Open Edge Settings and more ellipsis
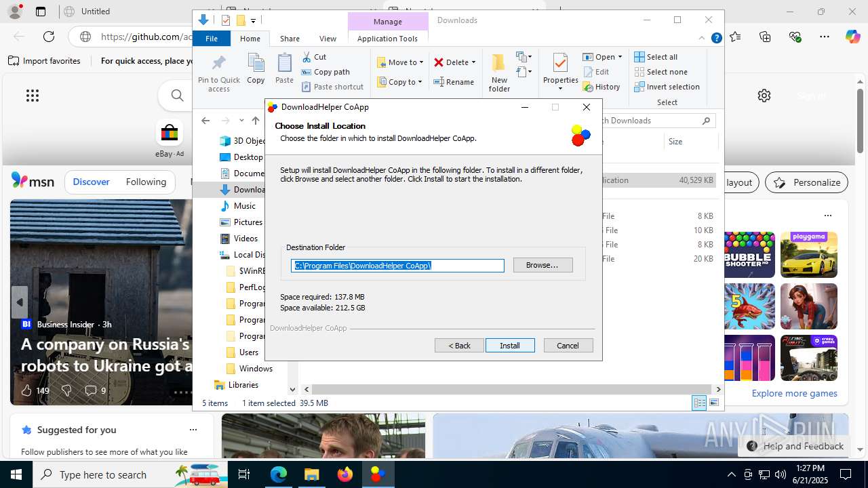The width and height of the screenshot is (868, 488). coord(824,37)
